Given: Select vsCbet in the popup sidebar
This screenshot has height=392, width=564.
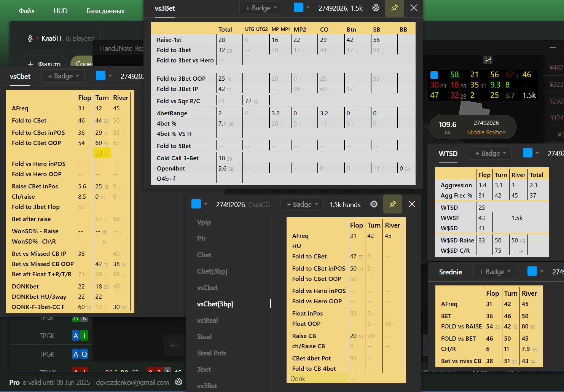Looking at the screenshot, I should [x=207, y=288].
